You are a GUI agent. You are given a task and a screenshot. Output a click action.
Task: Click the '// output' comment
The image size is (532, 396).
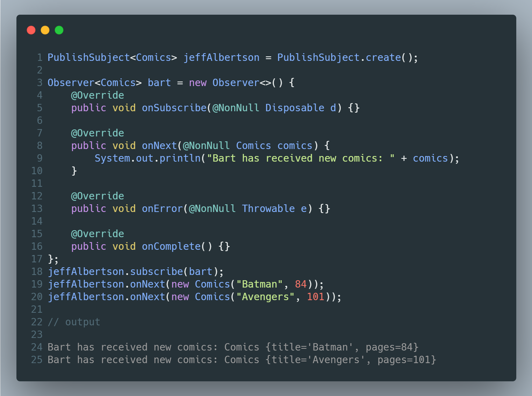click(74, 322)
